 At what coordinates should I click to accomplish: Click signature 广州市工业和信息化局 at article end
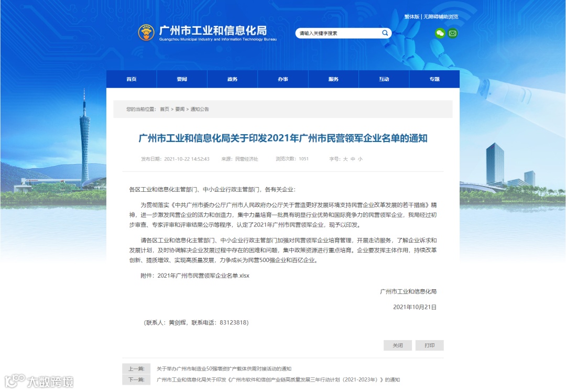tap(408, 292)
